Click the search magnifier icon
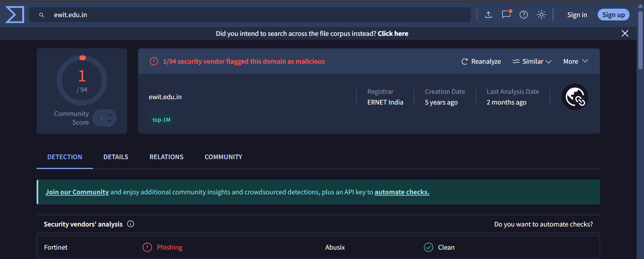 point(42,15)
